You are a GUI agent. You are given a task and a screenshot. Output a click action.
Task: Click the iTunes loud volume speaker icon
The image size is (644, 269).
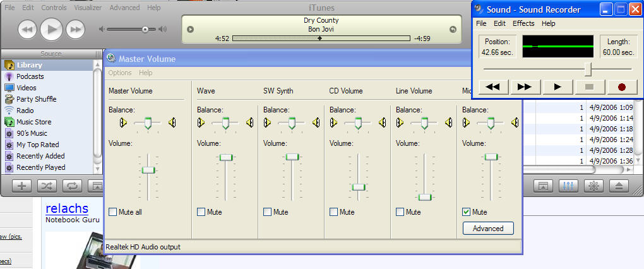pyautogui.click(x=163, y=29)
